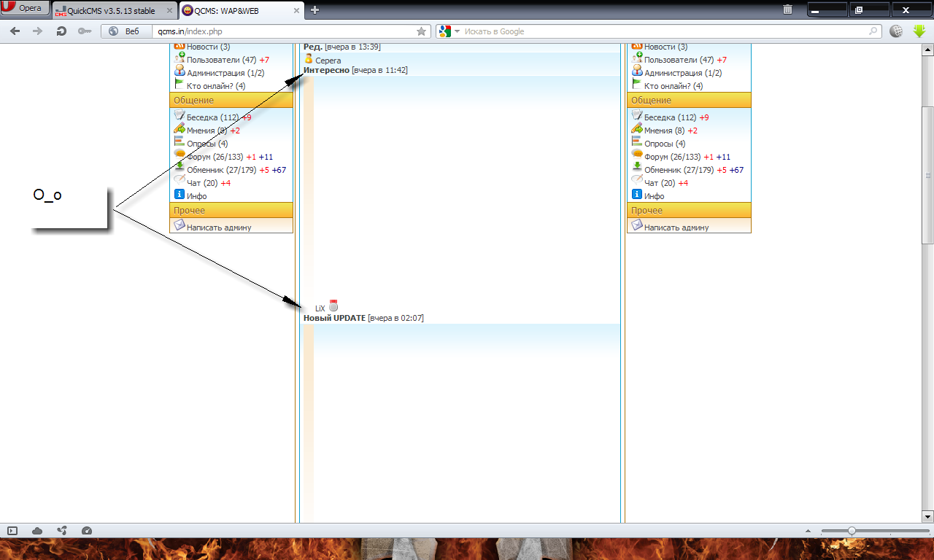Image resolution: width=934 pixels, height=560 pixels.
Task: Click the Общение header in the right sidebar
Action: [689, 100]
